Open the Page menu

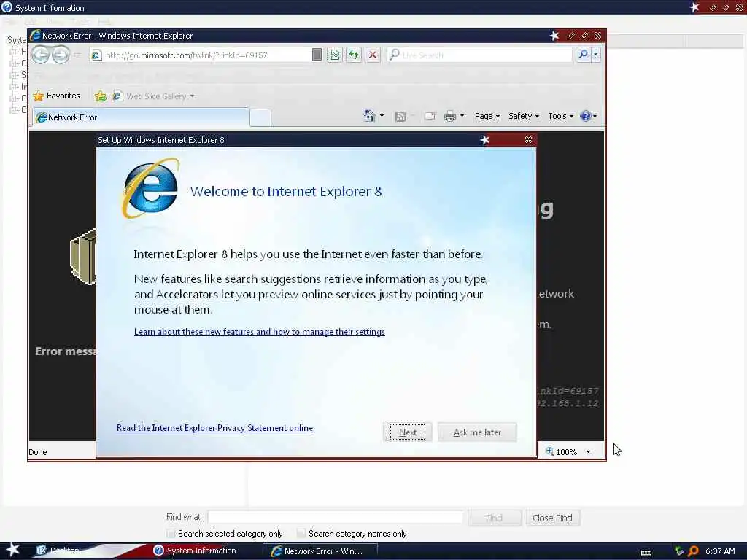487,116
